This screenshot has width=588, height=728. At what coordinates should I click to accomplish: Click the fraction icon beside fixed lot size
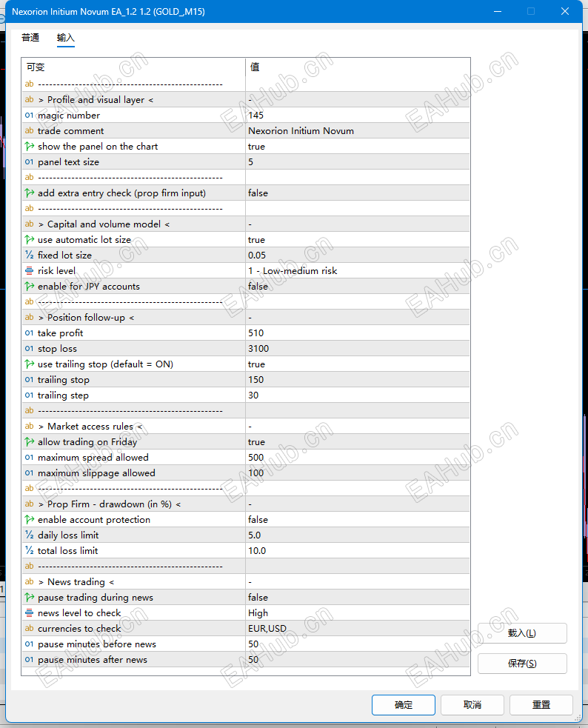coord(29,256)
